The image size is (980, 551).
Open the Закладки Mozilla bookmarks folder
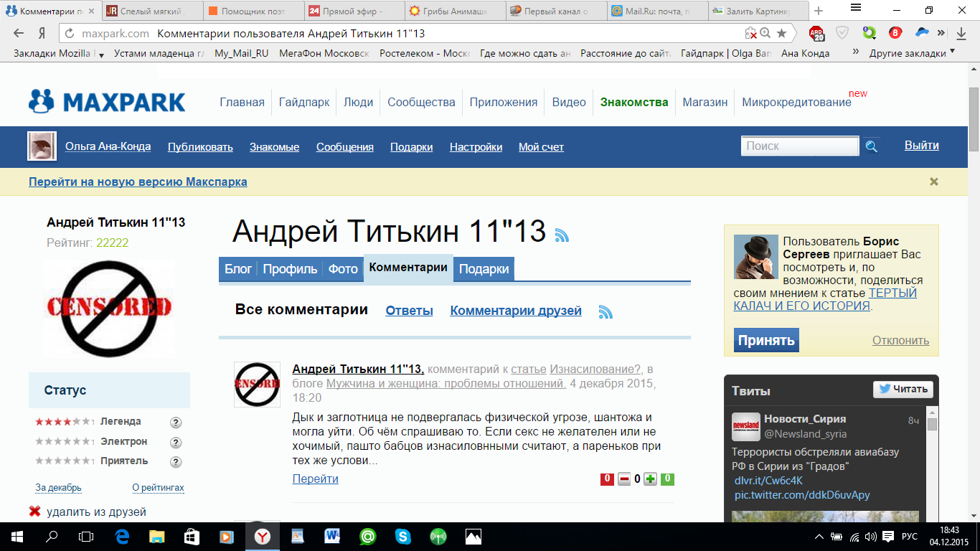(x=59, y=53)
